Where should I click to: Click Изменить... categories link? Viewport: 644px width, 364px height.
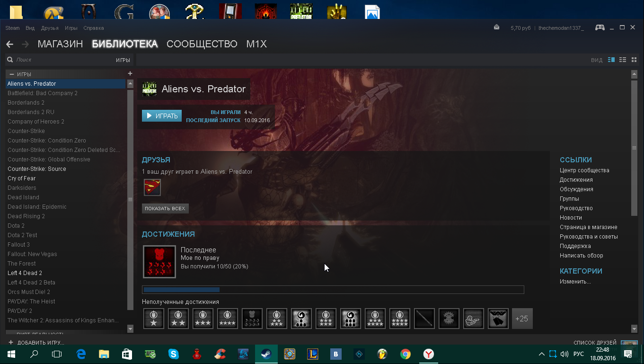coord(575,282)
